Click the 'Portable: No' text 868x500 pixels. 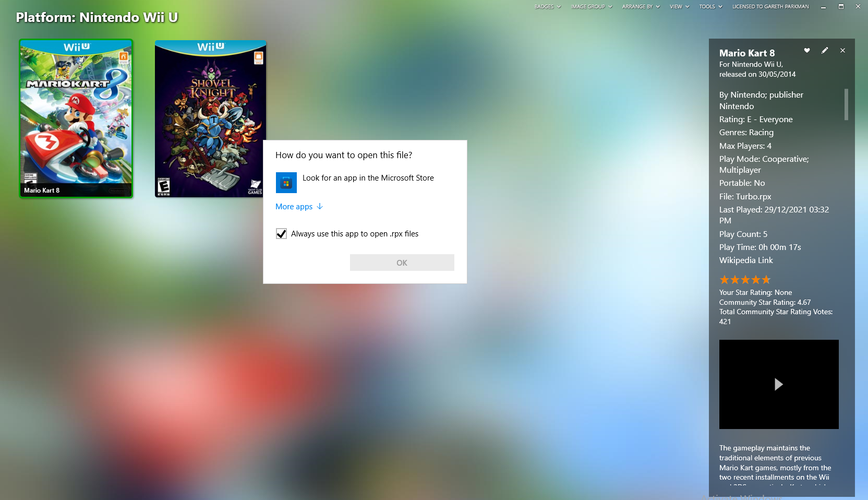coord(742,183)
